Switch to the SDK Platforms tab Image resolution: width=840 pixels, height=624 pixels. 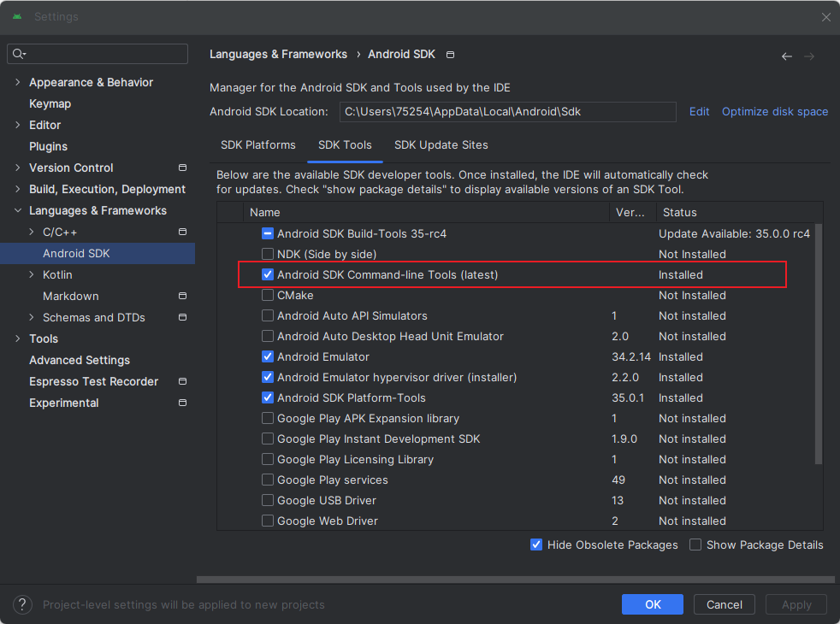[x=257, y=145]
